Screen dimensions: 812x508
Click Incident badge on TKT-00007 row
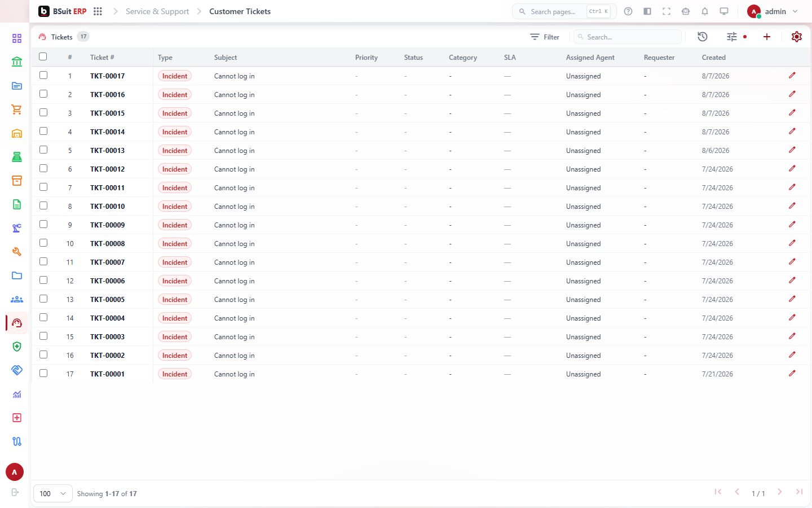(x=175, y=262)
